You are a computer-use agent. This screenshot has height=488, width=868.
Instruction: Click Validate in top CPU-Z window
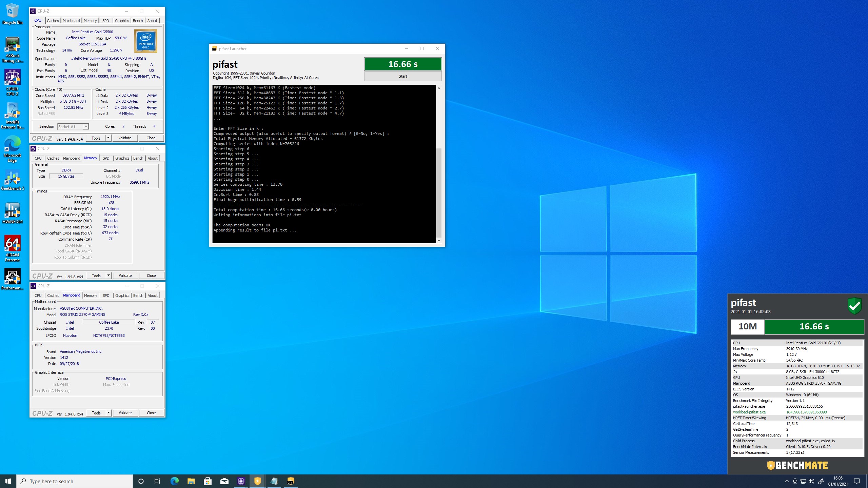click(125, 138)
